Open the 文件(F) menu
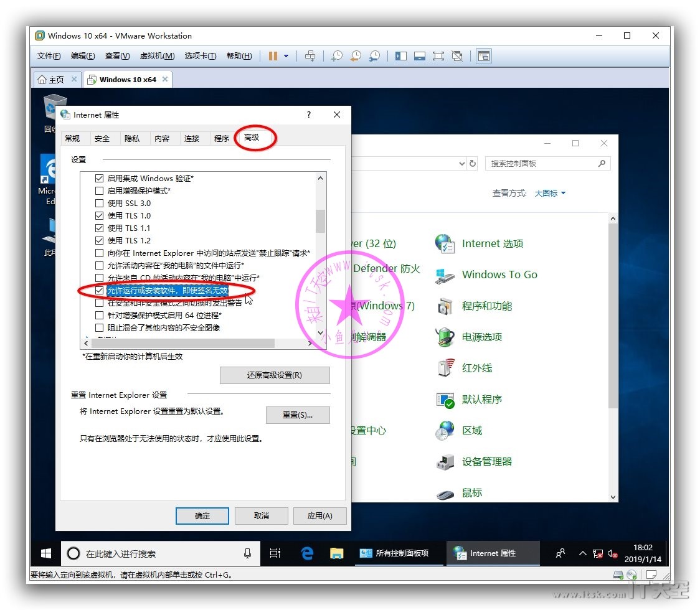The height and width of the screenshot is (610, 700). (49, 56)
